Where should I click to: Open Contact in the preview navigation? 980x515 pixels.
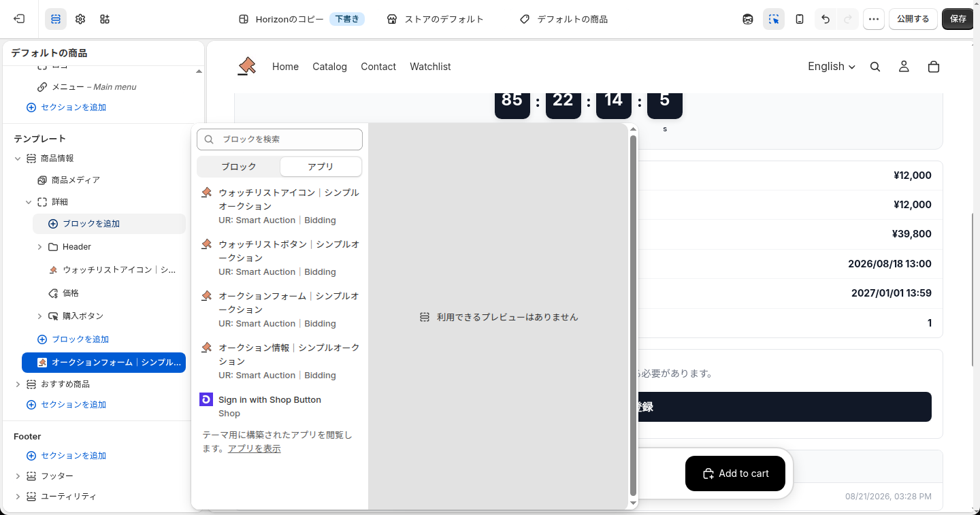pos(378,67)
